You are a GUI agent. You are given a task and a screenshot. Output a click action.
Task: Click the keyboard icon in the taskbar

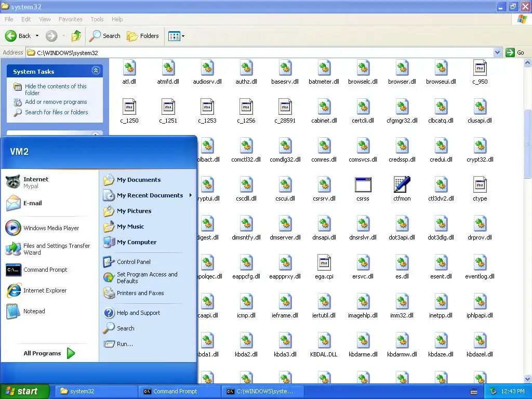point(474,392)
